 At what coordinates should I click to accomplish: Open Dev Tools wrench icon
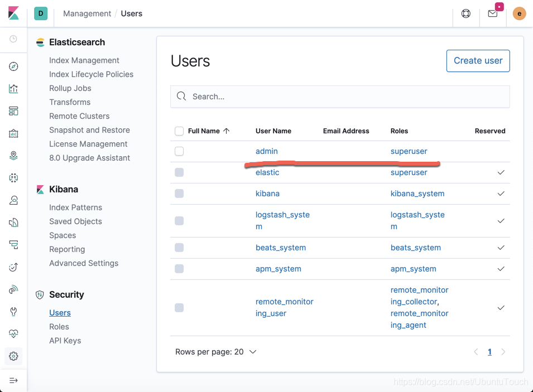(x=13, y=312)
